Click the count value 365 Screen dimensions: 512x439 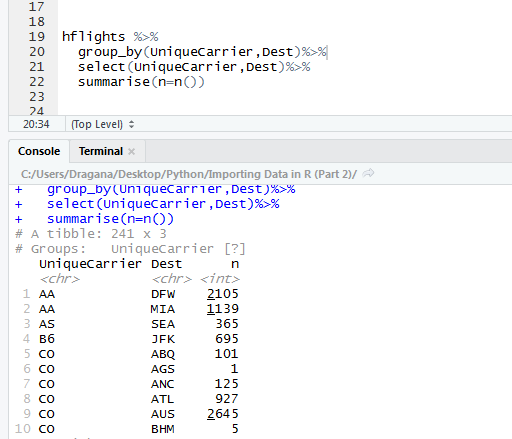click(227, 324)
